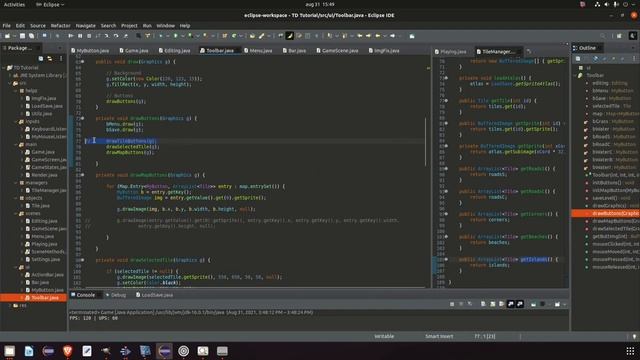Image resolution: width=640 pixels, height=360 pixels.
Task: Click the editor vertical scrollbar
Action: (x=425, y=142)
